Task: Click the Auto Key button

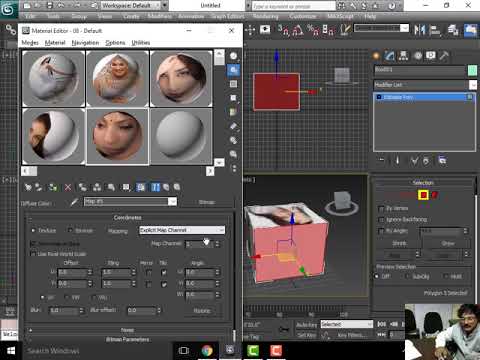Action: 306,324
